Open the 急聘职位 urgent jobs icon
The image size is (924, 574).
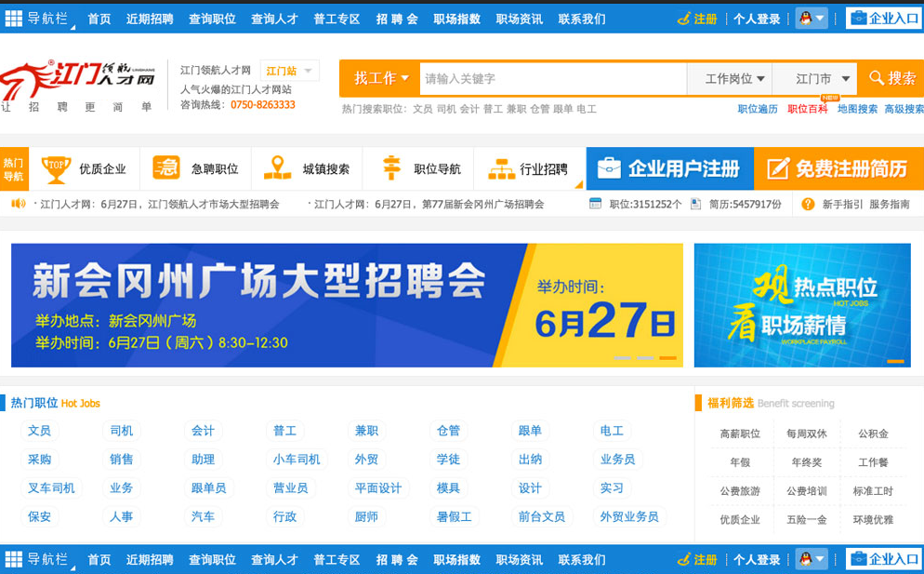point(166,168)
